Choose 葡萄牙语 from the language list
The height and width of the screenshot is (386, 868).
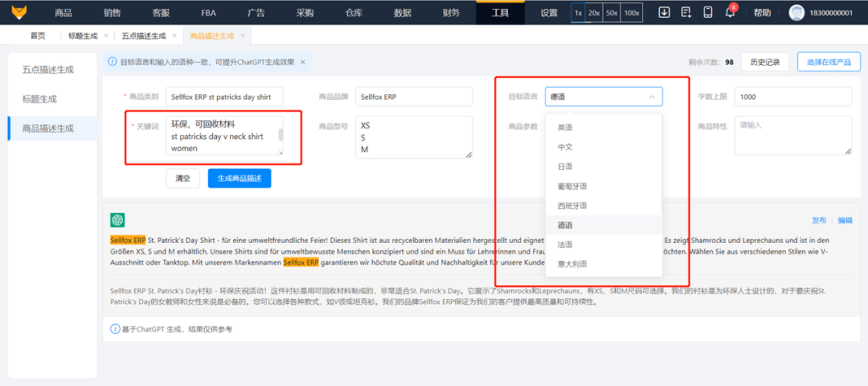(604, 186)
